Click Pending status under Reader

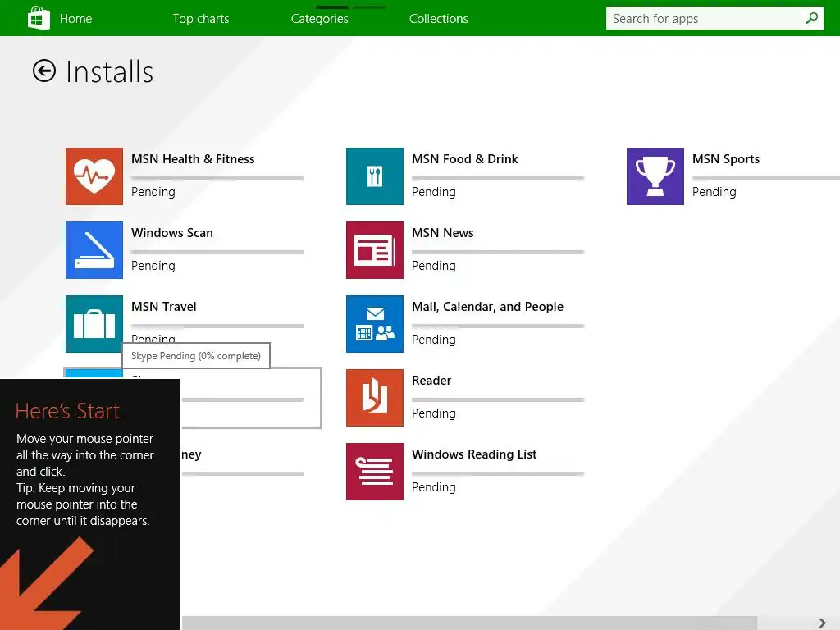pos(434,413)
